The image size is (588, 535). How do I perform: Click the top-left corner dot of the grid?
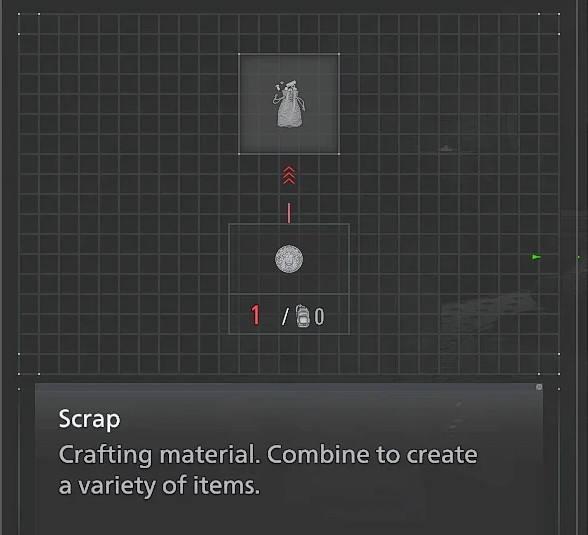pos(19,14)
